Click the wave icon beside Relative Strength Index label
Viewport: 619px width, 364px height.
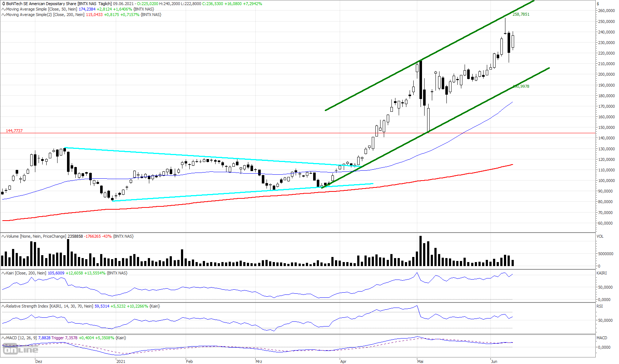pyautogui.click(x=3, y=306)
